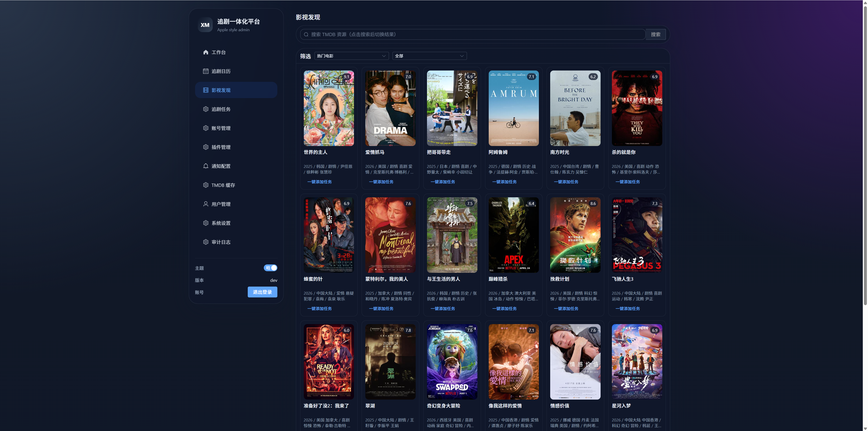Toggle the dark theme switch
The height and width of the screenshot is (431, 868).
click(270, 268)
